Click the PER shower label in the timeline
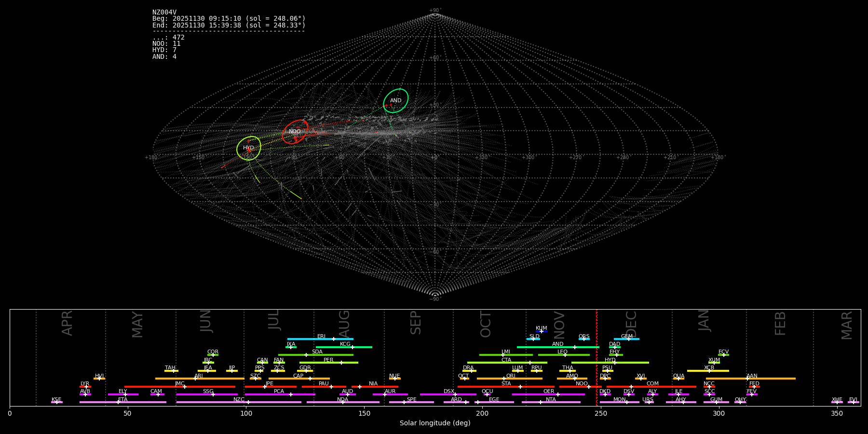Viewport: 868px width, 434px height. coord(328,360)
